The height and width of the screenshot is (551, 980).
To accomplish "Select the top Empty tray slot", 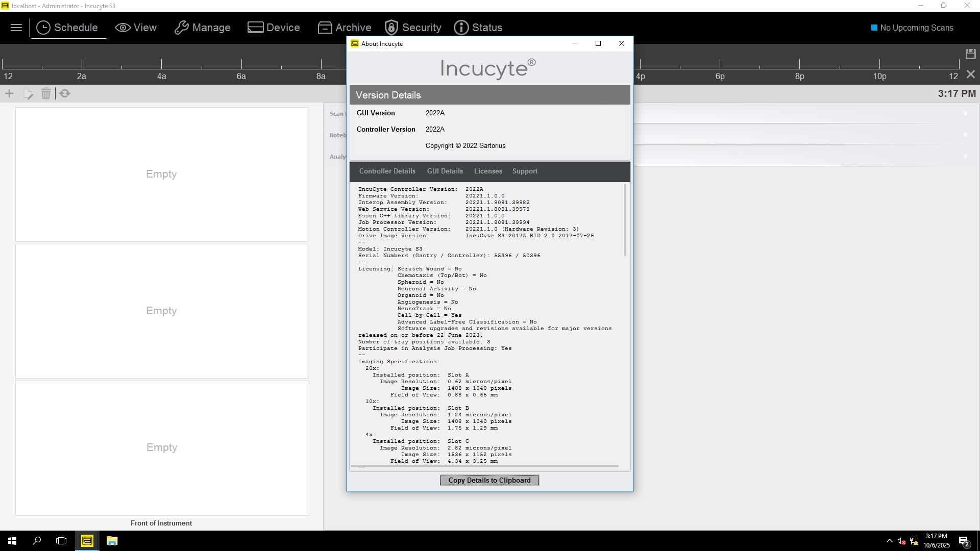I will coord(161,174).
